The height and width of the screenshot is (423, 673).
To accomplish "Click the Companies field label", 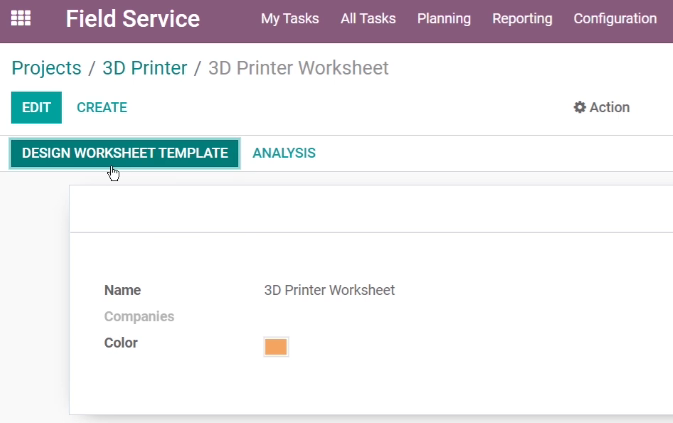I will (x=139, y=317).
